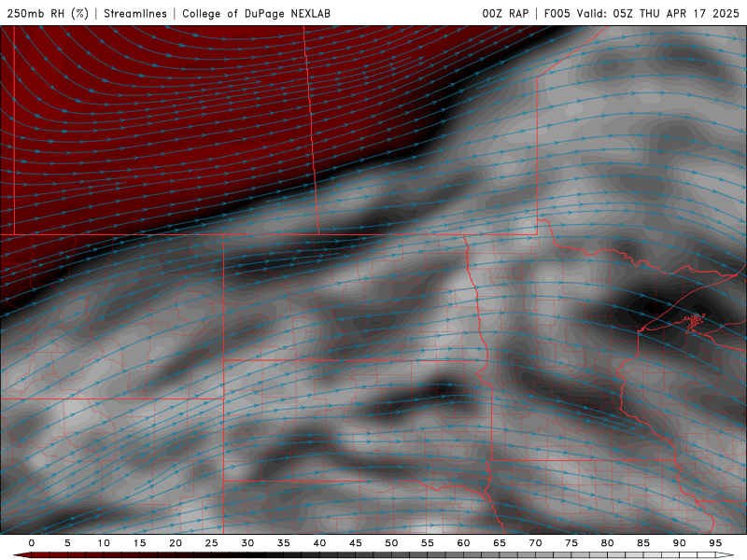Click the colorbar label "15"
747x560 pixels.
tap(139, 543)
